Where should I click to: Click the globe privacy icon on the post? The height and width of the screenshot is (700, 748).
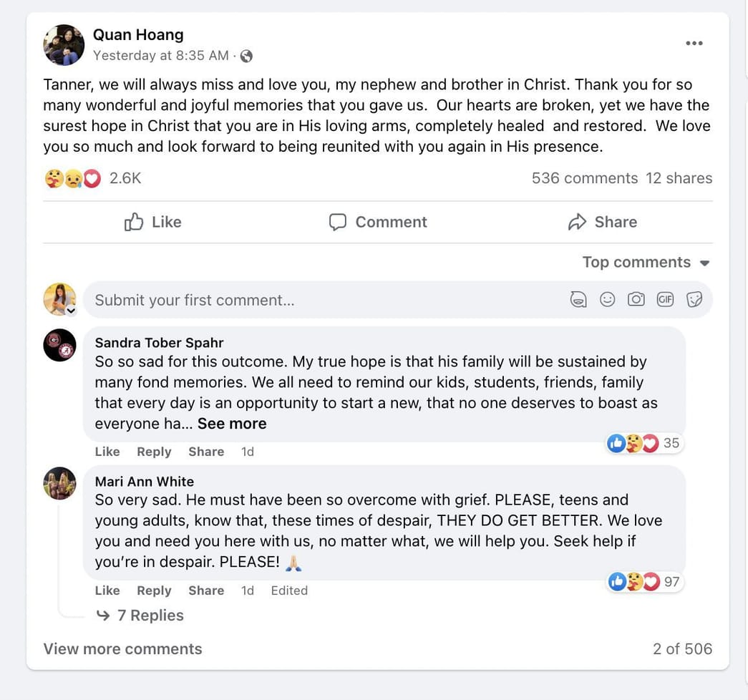(x=247, y=55)
